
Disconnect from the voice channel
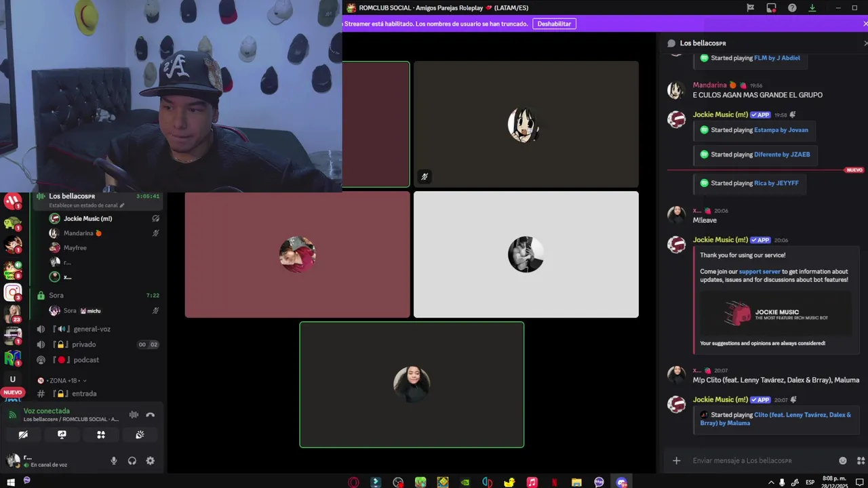coord(151,415)
